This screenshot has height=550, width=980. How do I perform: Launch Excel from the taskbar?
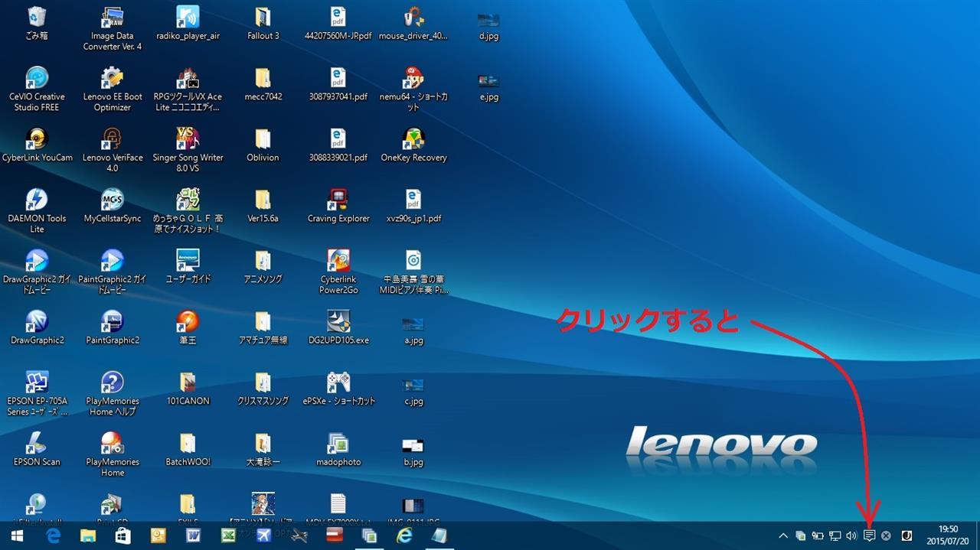[x=228, y=536]
